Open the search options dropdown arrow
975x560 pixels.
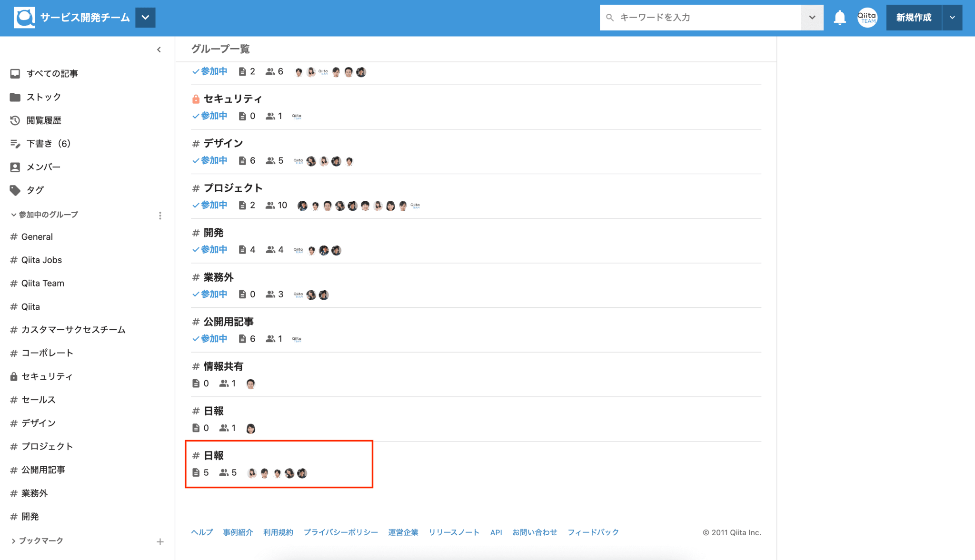812,18
